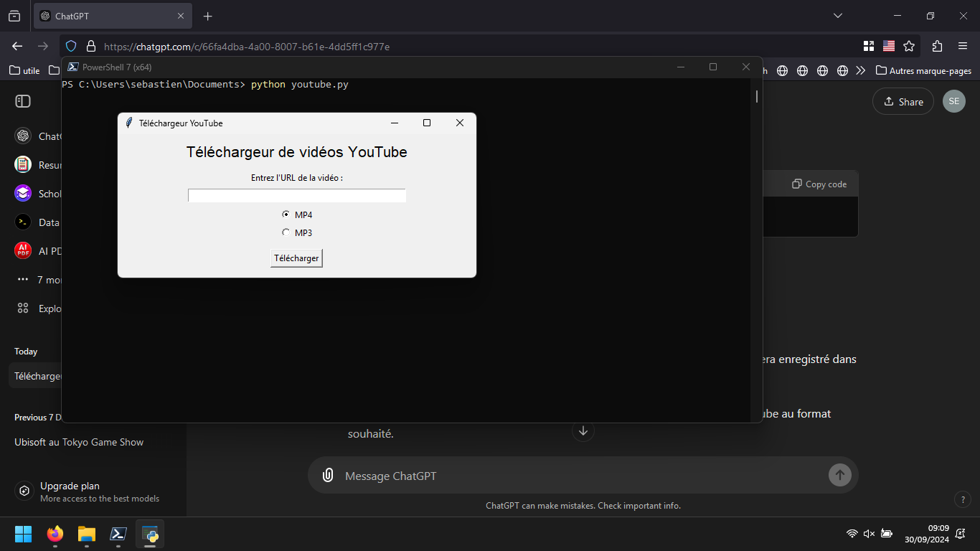Open the list all tabs dropdown

click(837, 16)
